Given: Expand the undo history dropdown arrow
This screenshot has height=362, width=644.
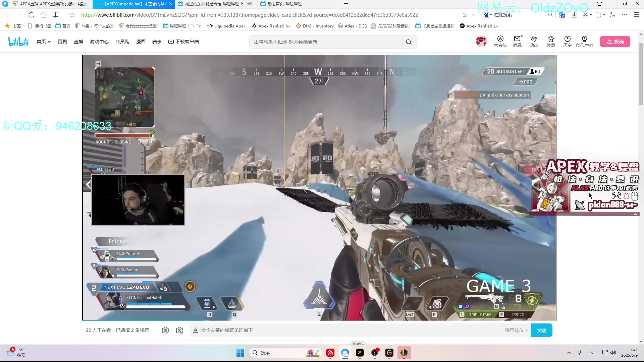Looking at the screenshot, I should 604,15.
